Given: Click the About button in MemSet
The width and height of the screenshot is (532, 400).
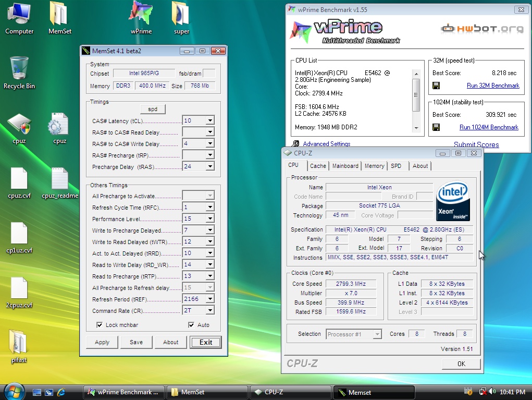Looking at the screenshot, I should [x=171, y=342].
